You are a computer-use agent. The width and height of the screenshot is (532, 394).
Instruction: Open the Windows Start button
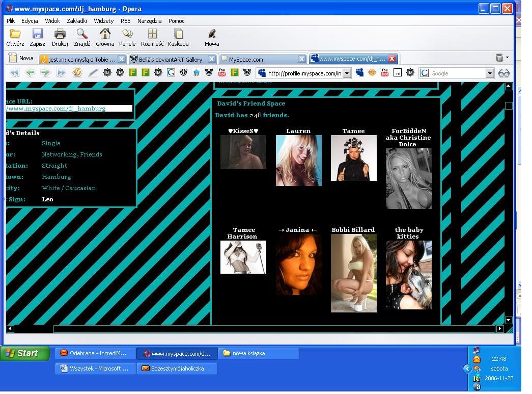point(25,353)
